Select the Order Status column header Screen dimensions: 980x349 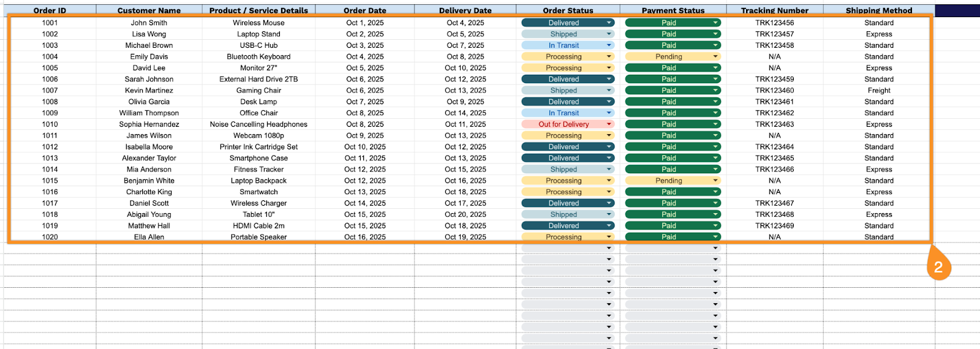pos(568,10)
